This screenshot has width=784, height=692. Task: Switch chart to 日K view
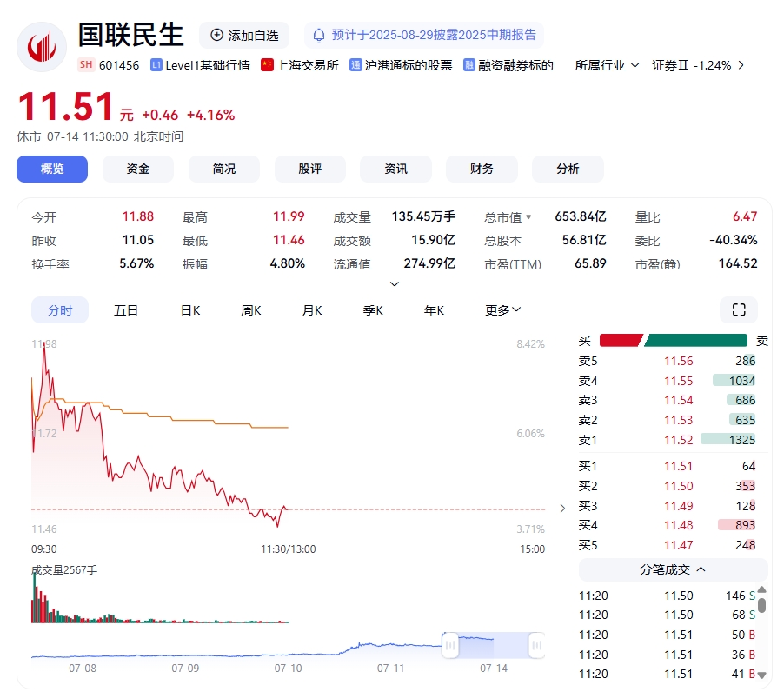[x=190, y=310]
